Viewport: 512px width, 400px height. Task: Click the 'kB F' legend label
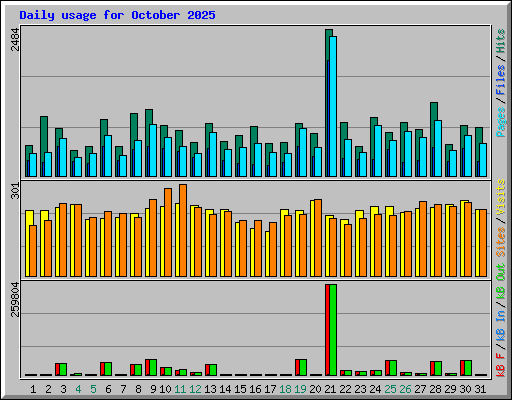(x=501, y=365)
